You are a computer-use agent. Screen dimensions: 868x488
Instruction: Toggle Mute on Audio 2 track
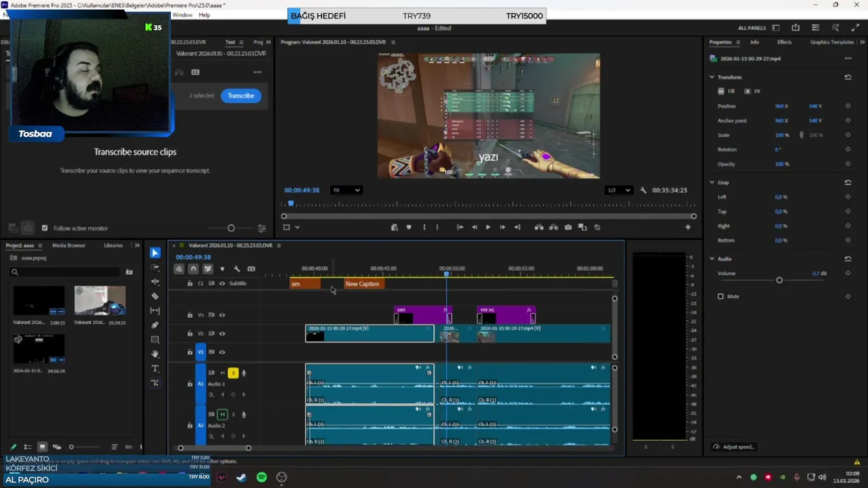222,414
